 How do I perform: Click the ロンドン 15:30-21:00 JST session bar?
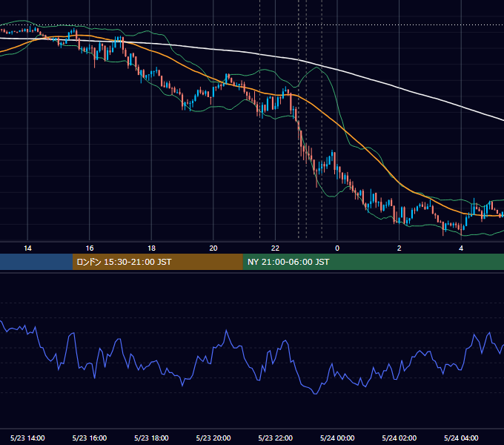tap(157, 262)
